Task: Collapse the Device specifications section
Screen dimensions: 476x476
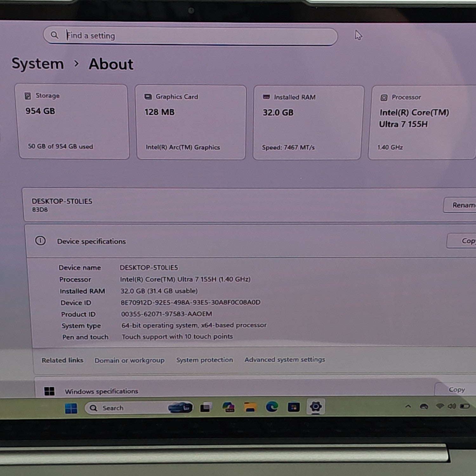Action: coord(251,241)
